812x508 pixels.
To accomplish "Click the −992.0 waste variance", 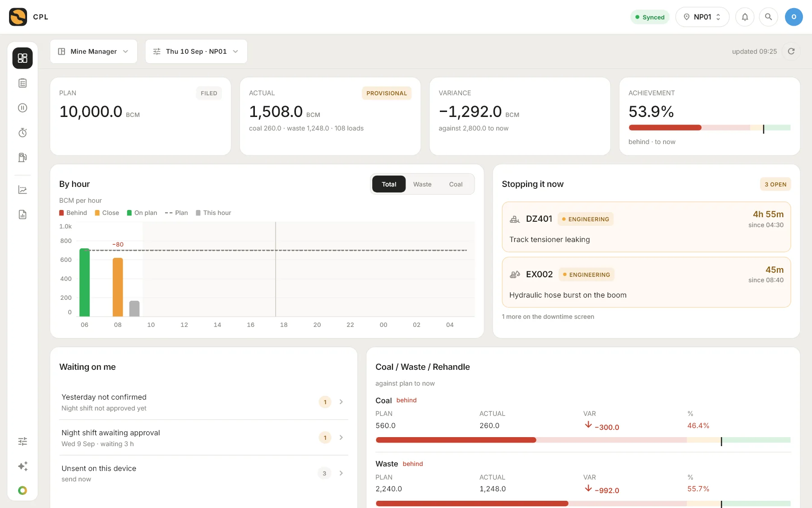I will point(607,490).
